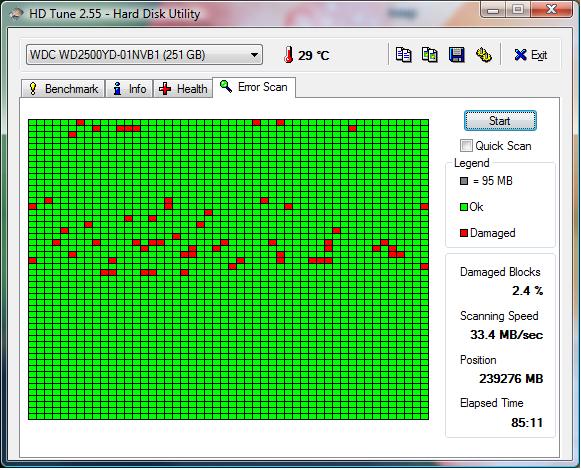
Task: Click the error scan block grid
Action: (x=229, y=269)
